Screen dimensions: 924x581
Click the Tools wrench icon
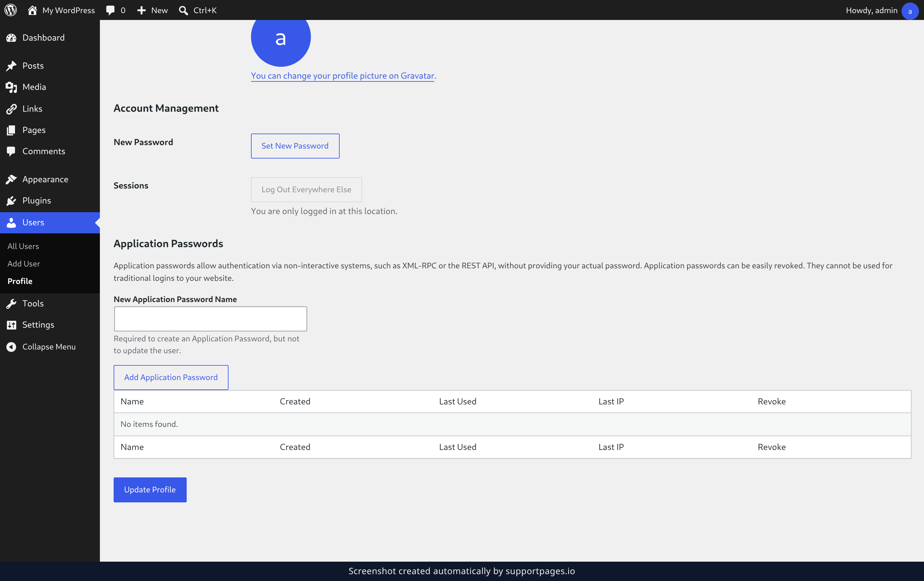(x=11, y=304)
